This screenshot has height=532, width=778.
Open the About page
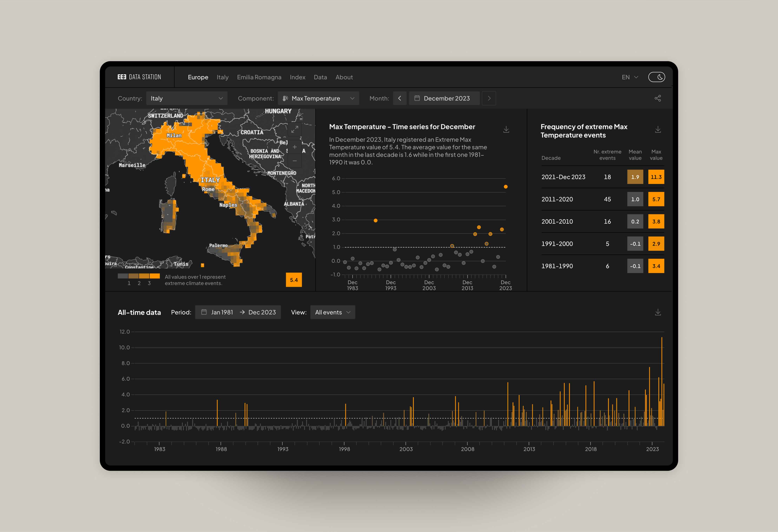(344, 77)
